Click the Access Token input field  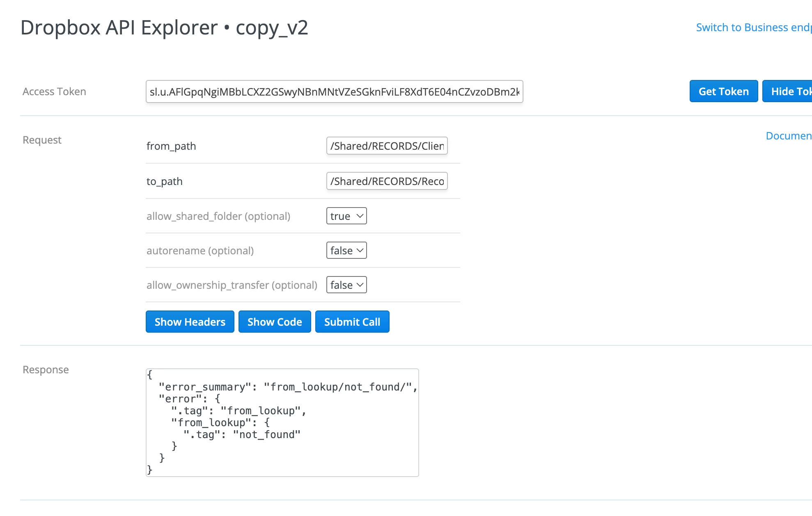[334, 91]
